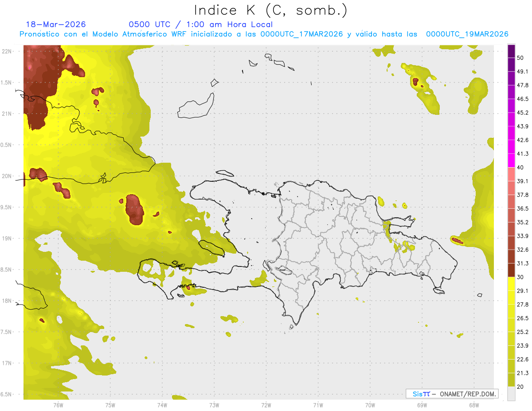Click the colorbar value 50
The height and width of the screenshot is (411, 532).
click(x=521, y=58)
